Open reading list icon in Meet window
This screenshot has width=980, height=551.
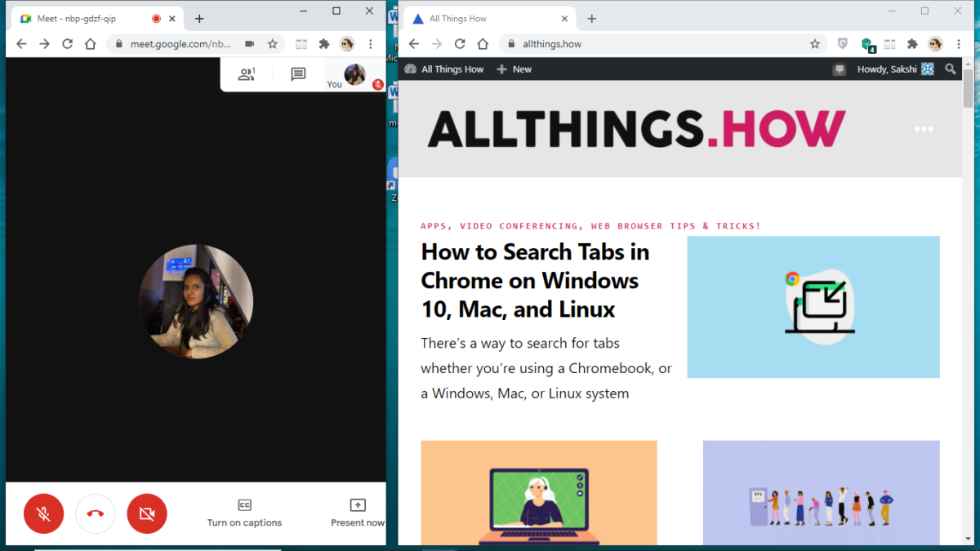(x=301, y=44)
